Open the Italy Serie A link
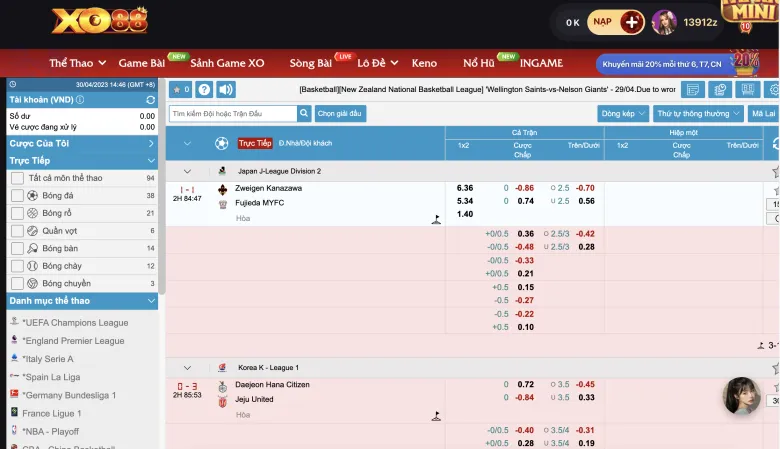This screenshot has height=449, width=780. [48, 359]
